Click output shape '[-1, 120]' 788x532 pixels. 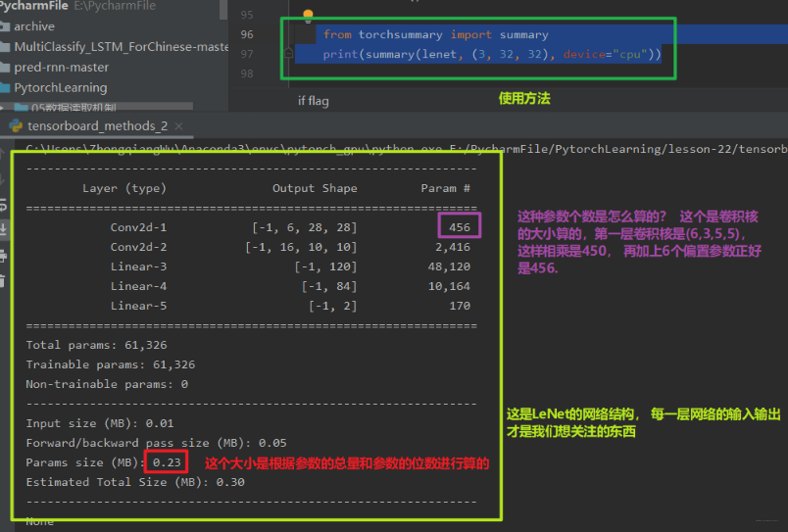point(325,266)
